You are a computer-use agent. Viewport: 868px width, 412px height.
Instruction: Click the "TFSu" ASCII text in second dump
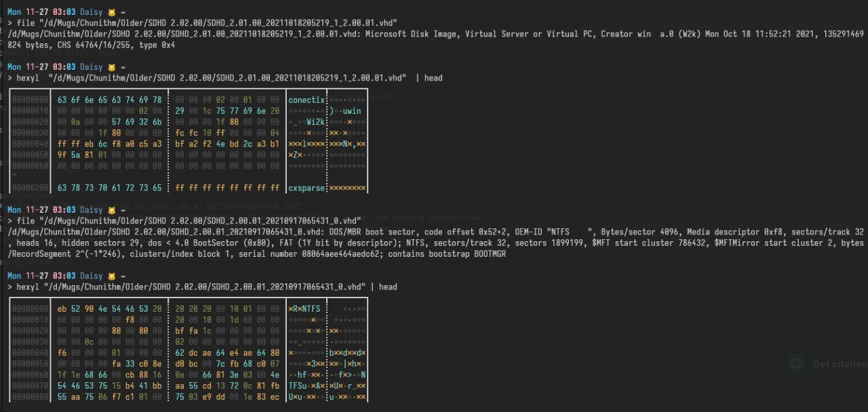[x=299, y=386]
